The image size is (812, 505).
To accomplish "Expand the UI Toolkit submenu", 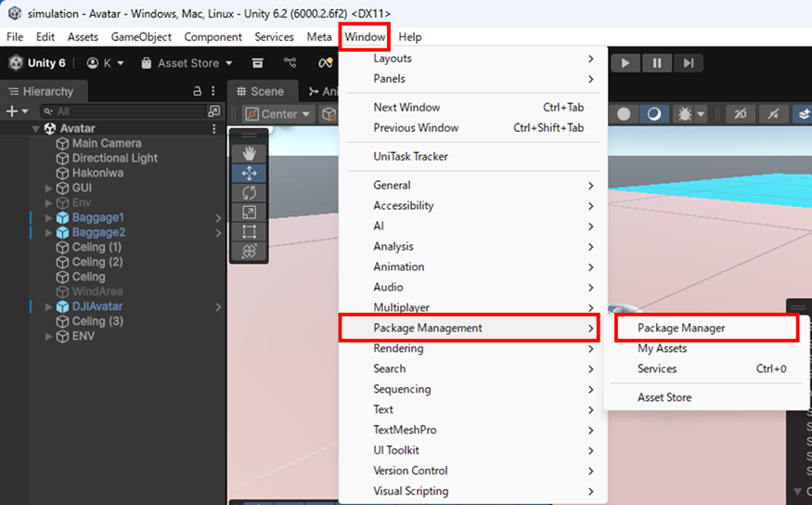I will (x=472, y=450).
